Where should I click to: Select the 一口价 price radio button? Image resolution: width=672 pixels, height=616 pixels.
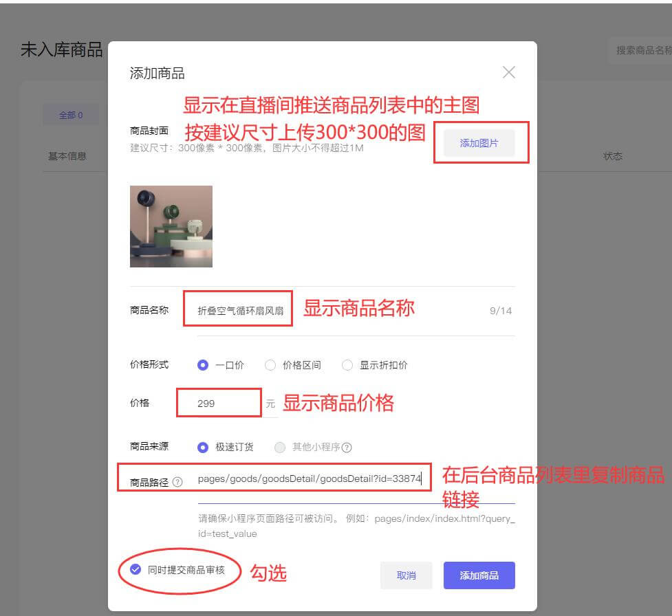[x=203, y=365]
